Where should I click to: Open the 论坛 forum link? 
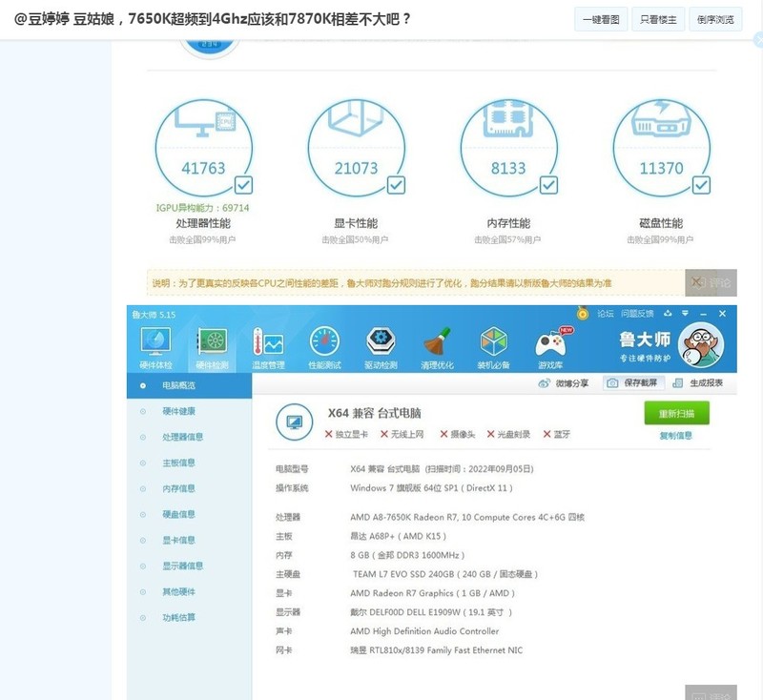point(606,314)
